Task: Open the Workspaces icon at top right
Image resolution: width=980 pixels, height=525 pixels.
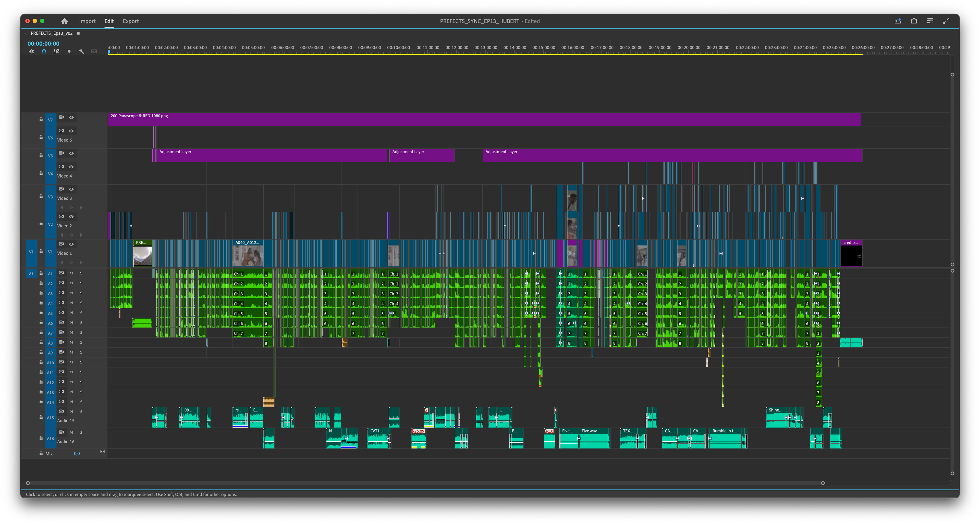Action: 898,21
